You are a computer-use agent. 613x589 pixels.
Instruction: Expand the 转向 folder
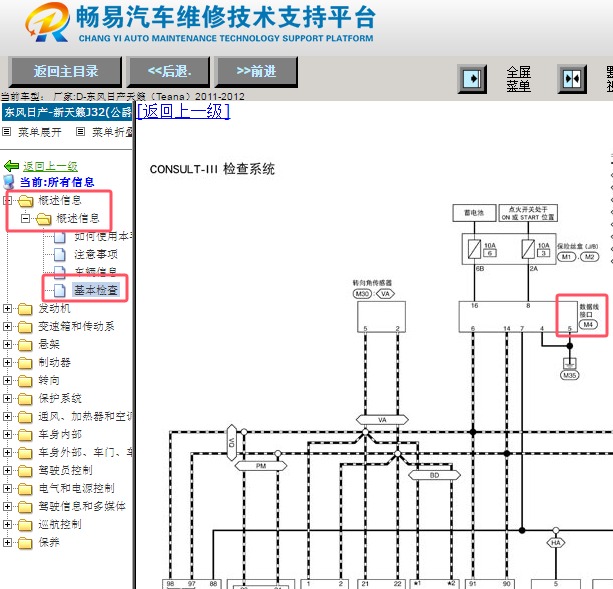coord(7,380)
